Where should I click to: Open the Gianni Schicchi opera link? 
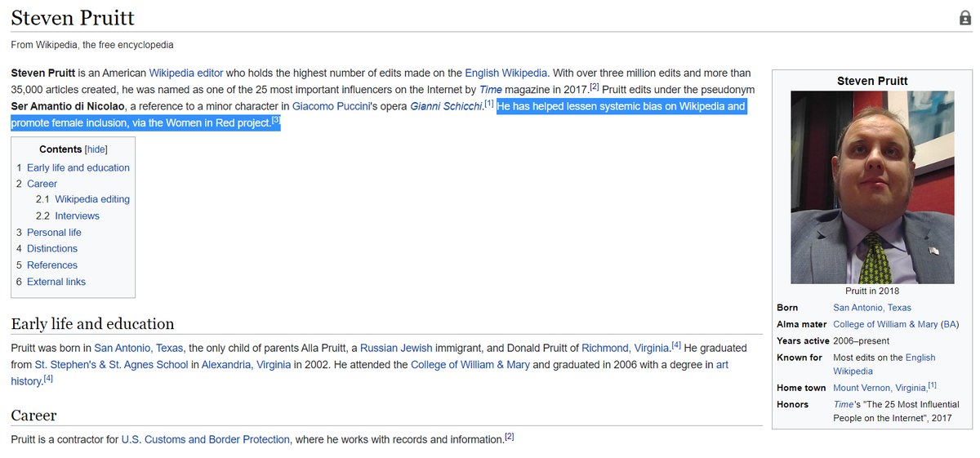(x=446, y=106)
